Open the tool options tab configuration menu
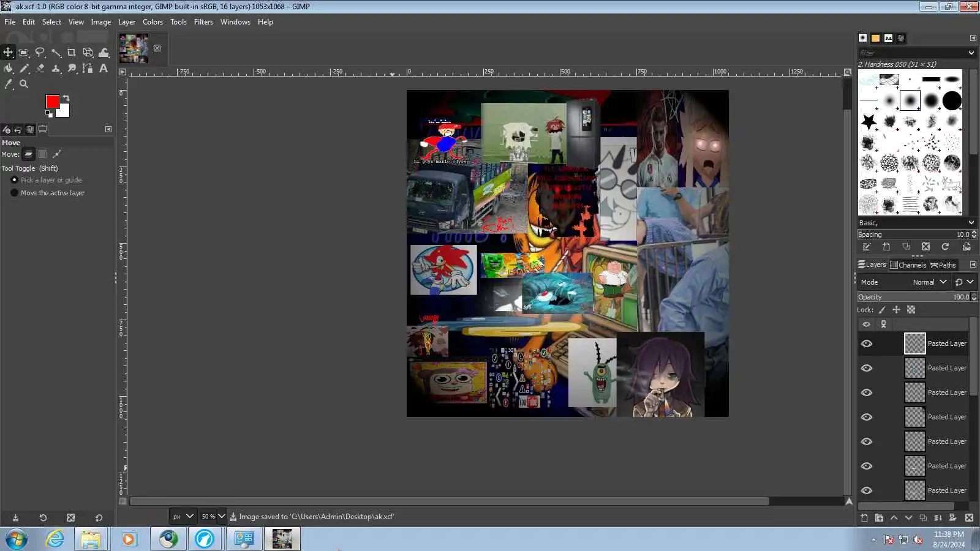The image size is (980, 551). 108,129
